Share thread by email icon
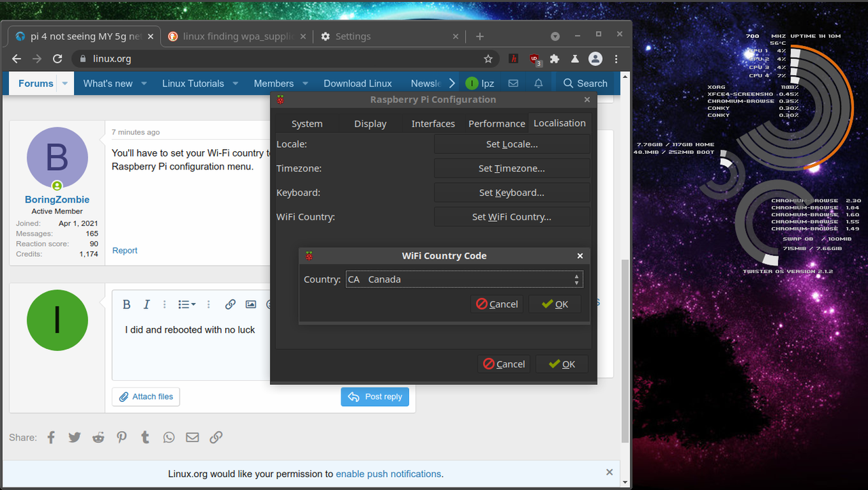868x490 pixels. (193, 437)
